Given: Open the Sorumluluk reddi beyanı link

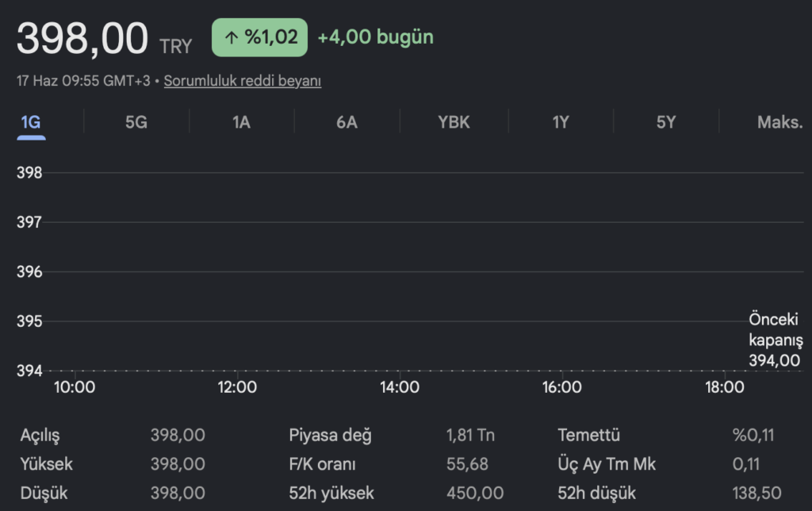Looking at the screenshot, I should point(243,81).
